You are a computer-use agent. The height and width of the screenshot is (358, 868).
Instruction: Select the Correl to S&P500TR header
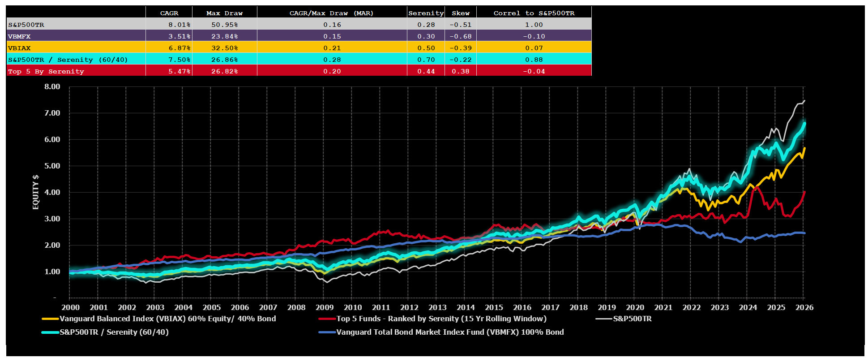point(534,13)
